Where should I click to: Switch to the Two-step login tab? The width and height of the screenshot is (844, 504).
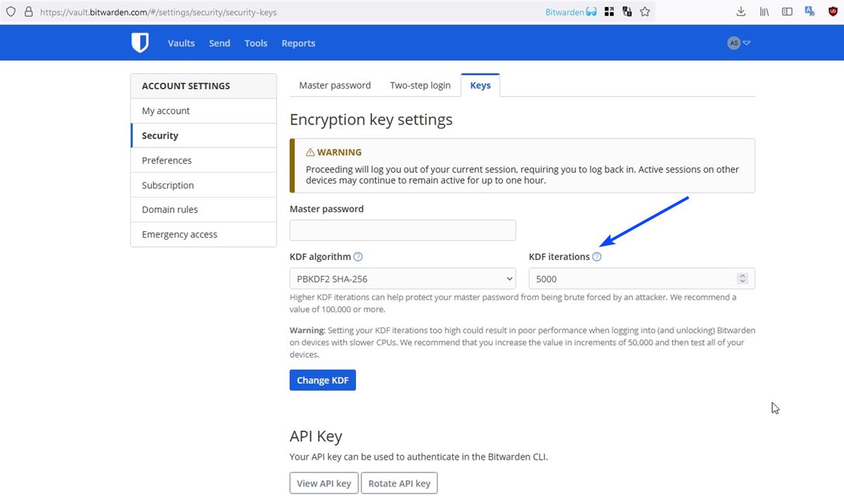click(420, 85)
